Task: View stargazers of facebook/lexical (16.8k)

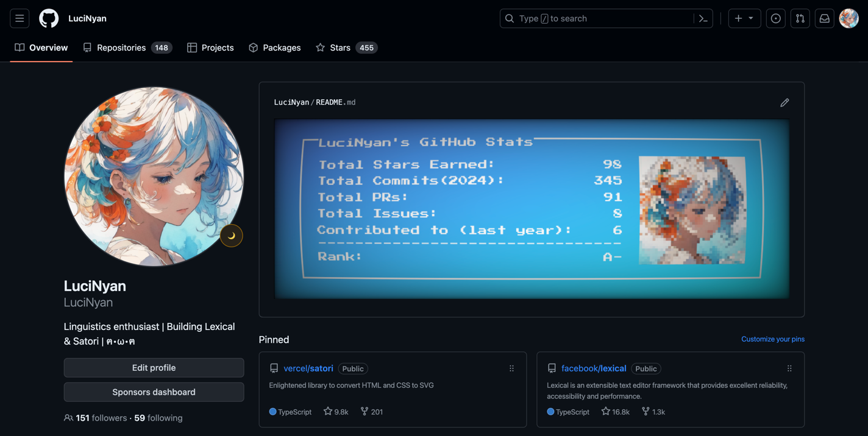Action: click(615, 412)
